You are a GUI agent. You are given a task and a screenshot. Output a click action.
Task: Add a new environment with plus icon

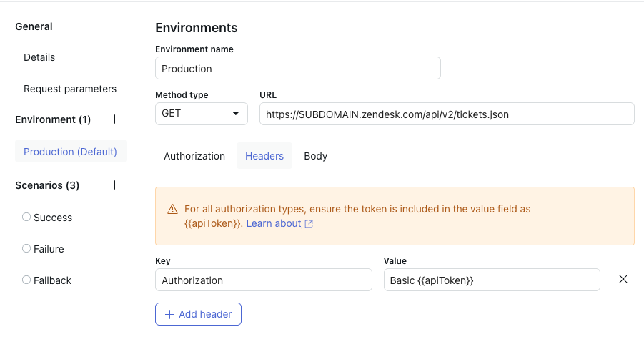[114, 119]
